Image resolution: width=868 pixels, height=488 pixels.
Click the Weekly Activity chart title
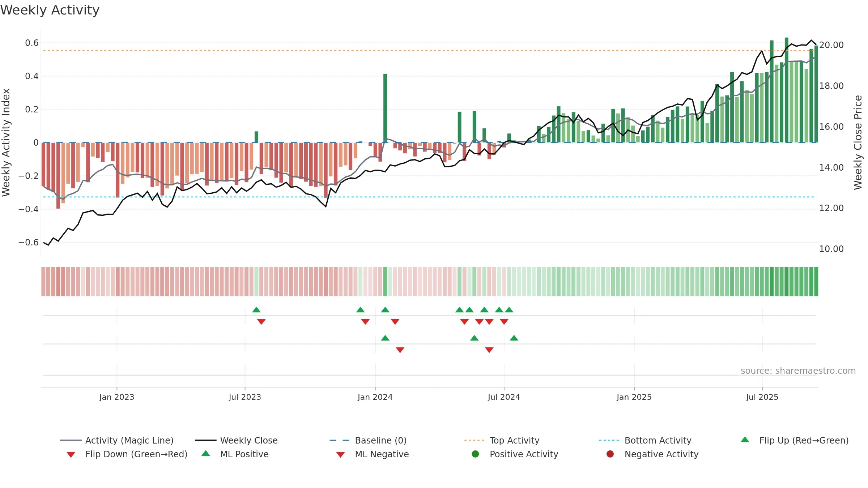pos(50,10)
